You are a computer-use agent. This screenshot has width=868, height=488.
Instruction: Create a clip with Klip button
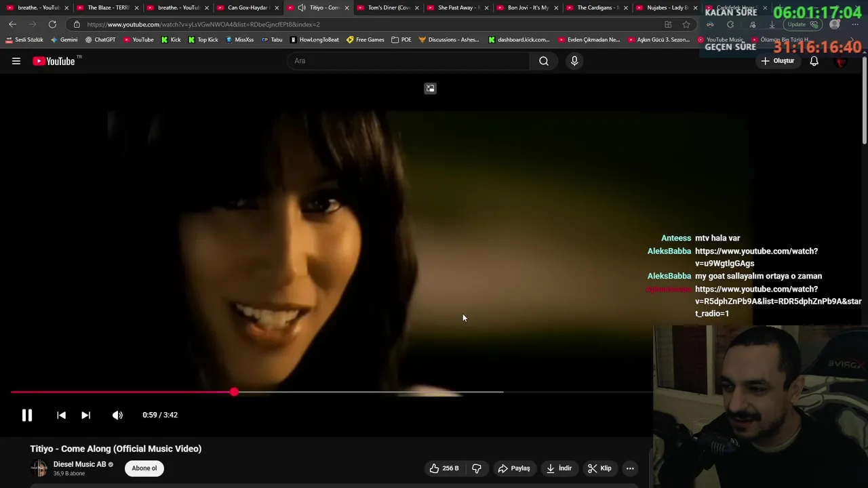(x=599, y=468)
